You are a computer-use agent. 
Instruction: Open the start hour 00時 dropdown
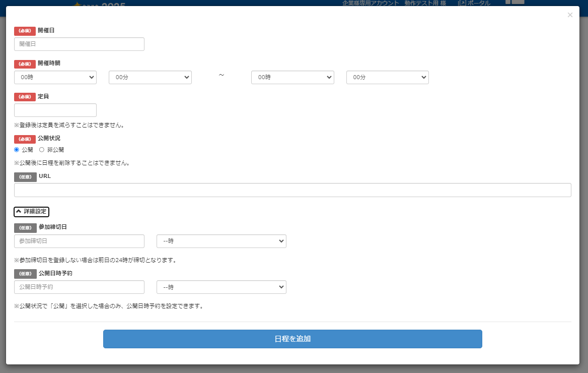pyautogui.click(x=55, y=78)
